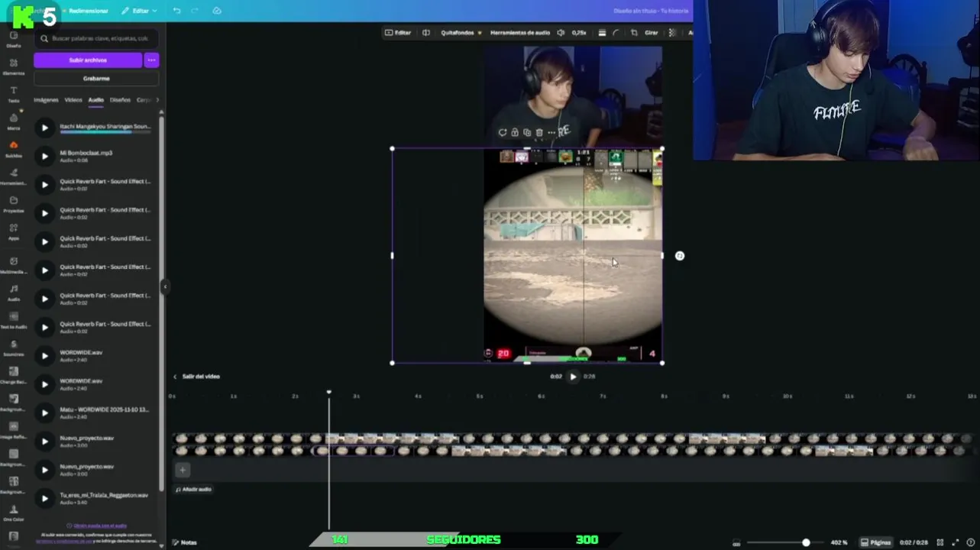
Task: Play Matu - WORDWIDE 2025 audio
Action: [x=44, y=412]
